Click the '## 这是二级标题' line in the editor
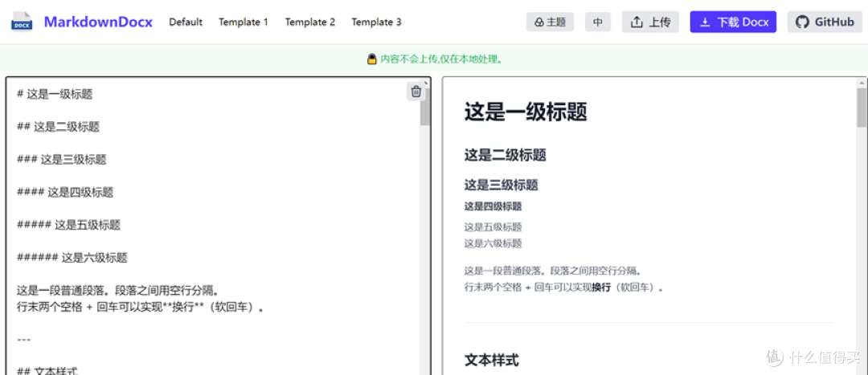The image size is (868, 375). tap(58, 127)
